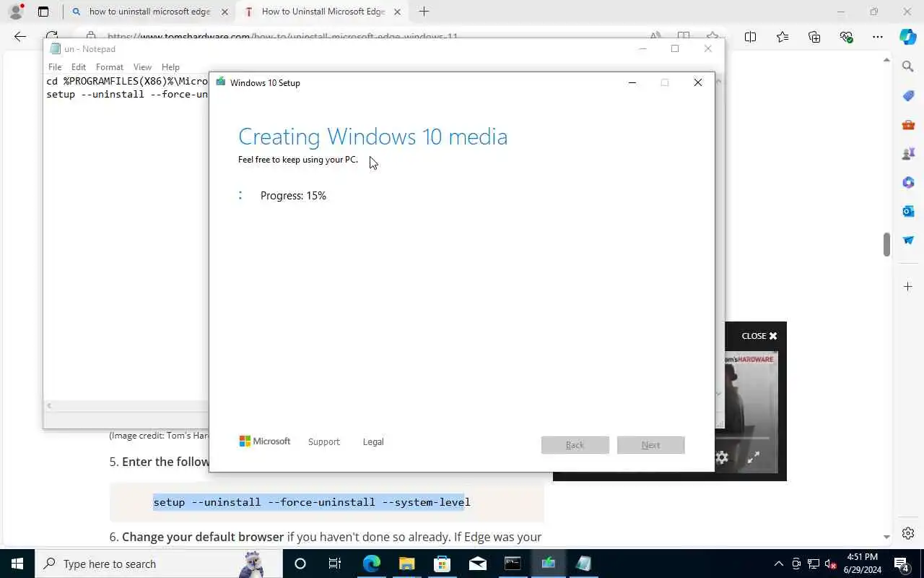Open sidebar settings gear
Viewport: 924px width, 578px height.
pyautogui.click(x=908, y=534)
